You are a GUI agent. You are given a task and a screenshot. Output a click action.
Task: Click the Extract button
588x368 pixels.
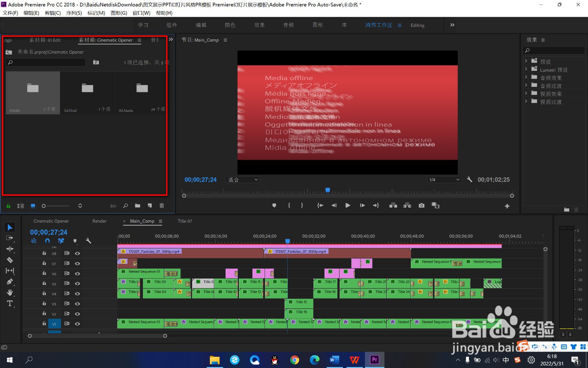pyautogui.click(x=407, y=205)
